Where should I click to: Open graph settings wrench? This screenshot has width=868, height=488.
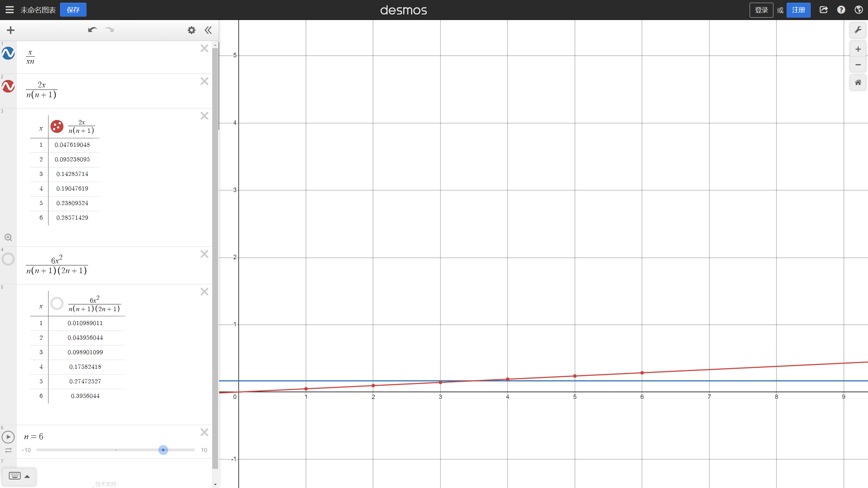[858, 30]
